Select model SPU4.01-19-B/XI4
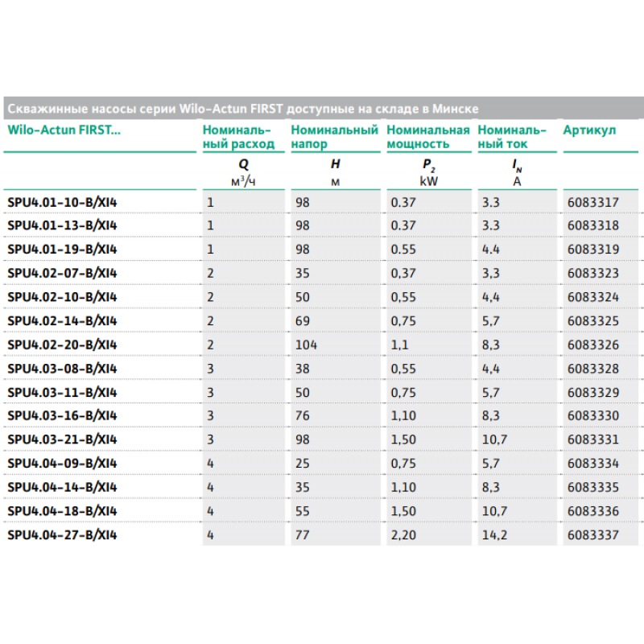Screen dimensions: 644x644 pyautogui.click(x=62, y=250)
